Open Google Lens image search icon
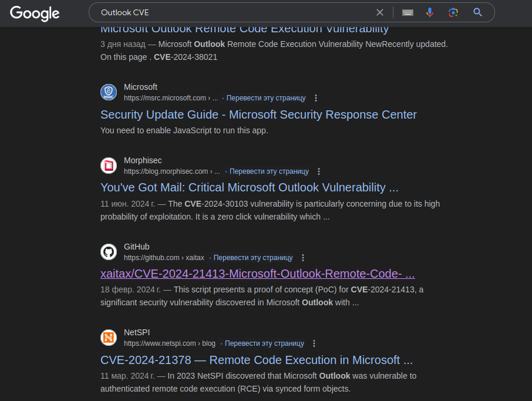Image resolution: width=532 pixels, height=401 pixels. click(453, 12)
